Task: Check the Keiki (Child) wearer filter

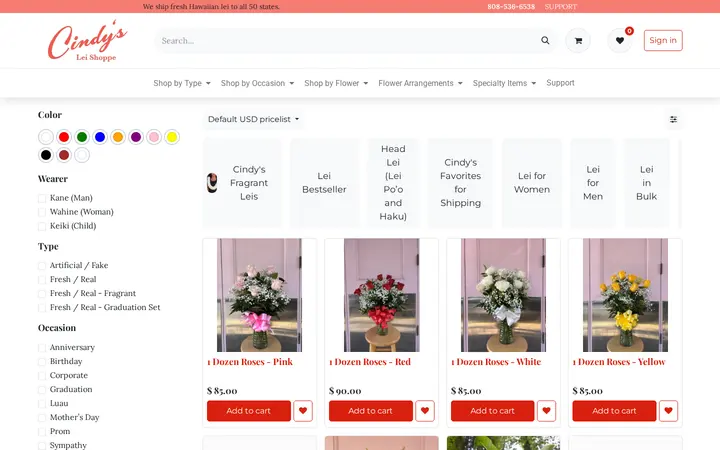Action: tap(42, 226)
